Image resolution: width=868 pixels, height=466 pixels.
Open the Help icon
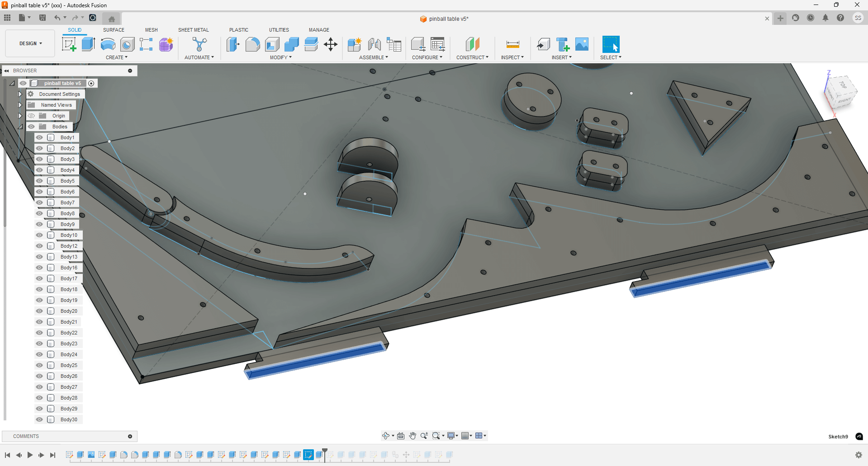[x=840, y=18]
